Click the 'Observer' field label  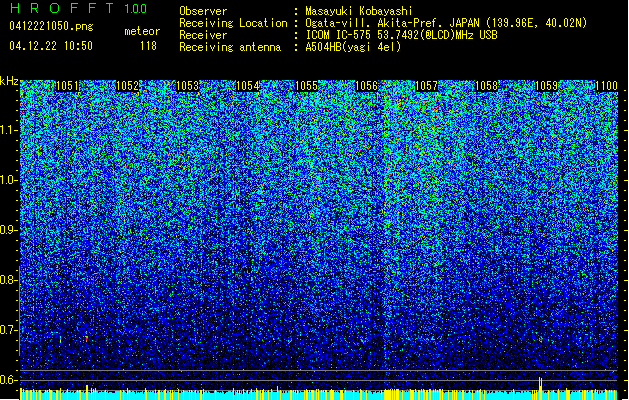point(203,11)
